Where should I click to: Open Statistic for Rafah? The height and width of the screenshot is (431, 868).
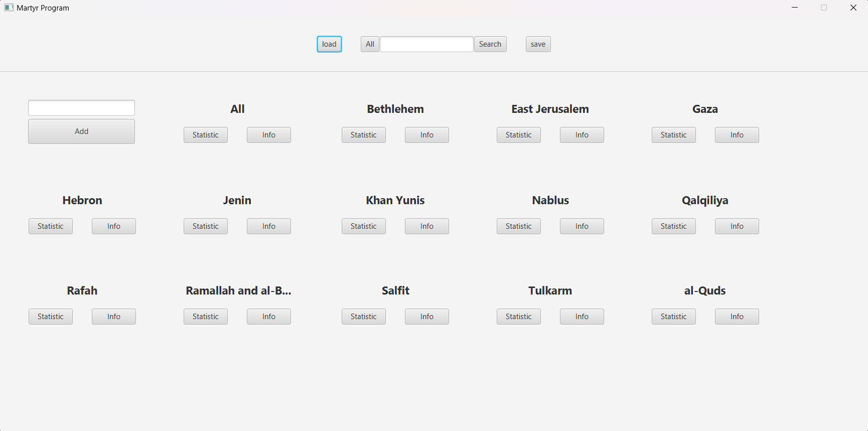(x=51, y=317)
